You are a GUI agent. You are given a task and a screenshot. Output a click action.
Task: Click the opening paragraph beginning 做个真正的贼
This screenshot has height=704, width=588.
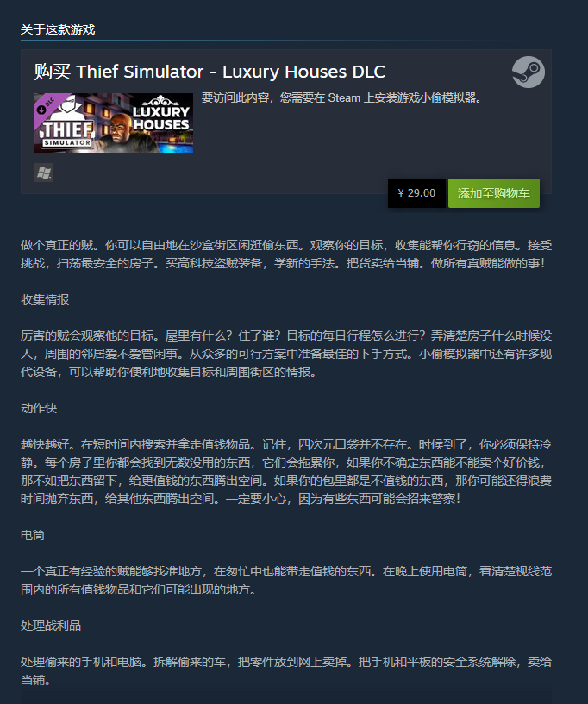[x=286, y=255]
